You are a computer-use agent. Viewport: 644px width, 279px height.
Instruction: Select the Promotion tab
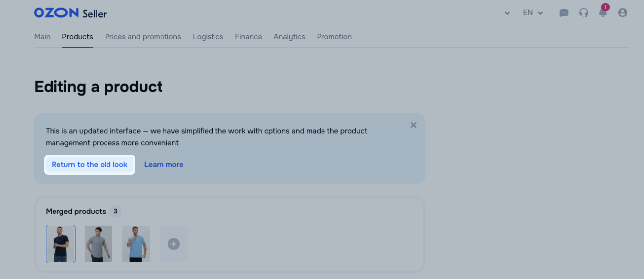(334, 37)
